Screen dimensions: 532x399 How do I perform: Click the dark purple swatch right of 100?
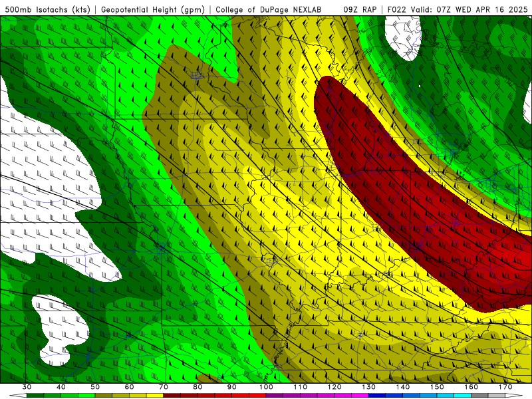coord(275,396)
